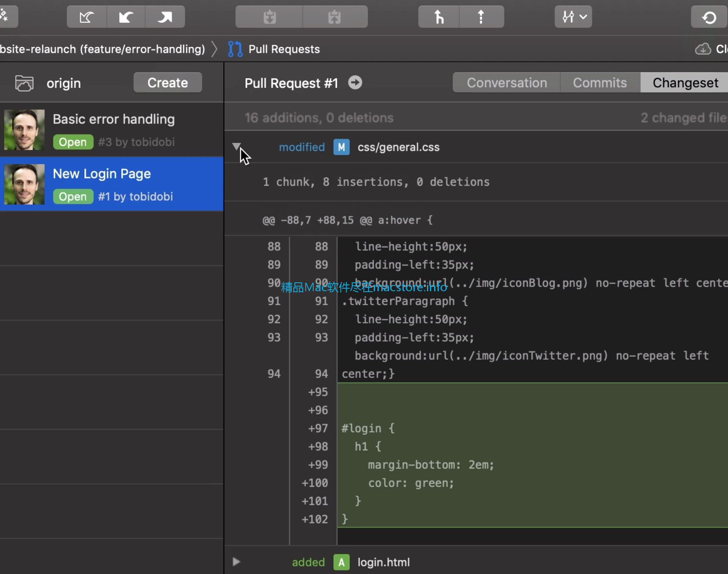Click avatar thumbnail of Basic error handling
This screenshot has width=728, height=574.
click(24, 130)
